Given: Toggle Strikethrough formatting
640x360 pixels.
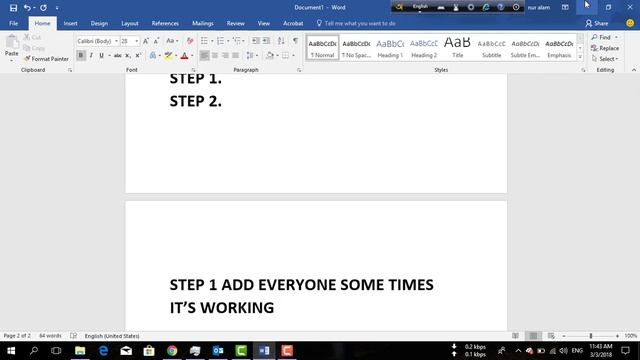Looking at the screenshot, I should pyautogui.click(x=118, y=55).
